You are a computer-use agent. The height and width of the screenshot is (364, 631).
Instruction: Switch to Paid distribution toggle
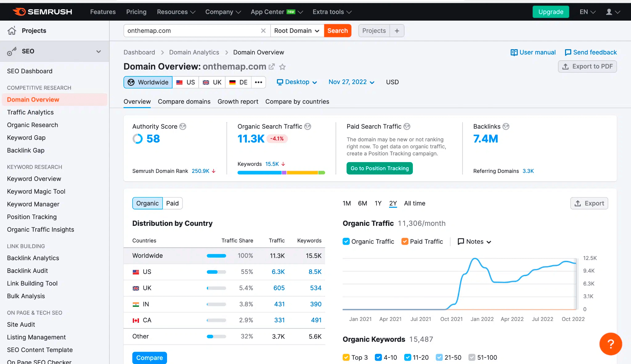[x=173, y=203]
